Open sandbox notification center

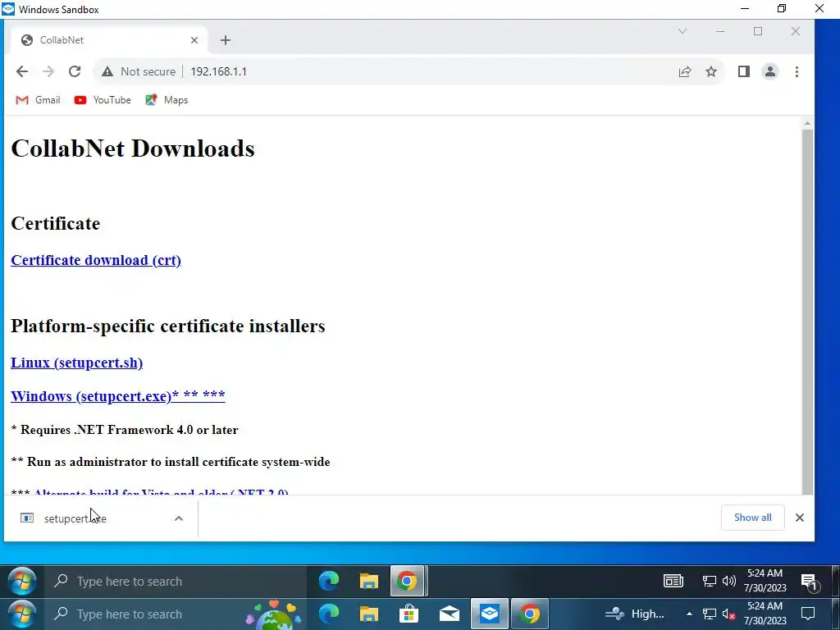(808, 582)
